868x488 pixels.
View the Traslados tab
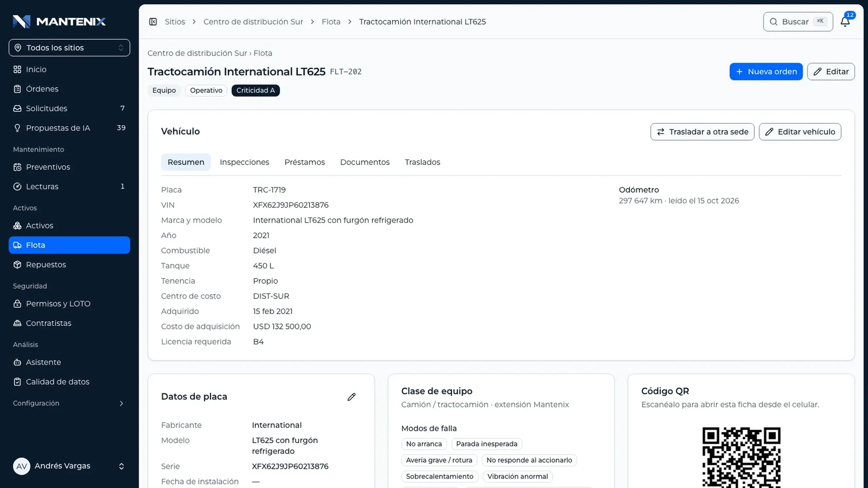coord(422,162)
